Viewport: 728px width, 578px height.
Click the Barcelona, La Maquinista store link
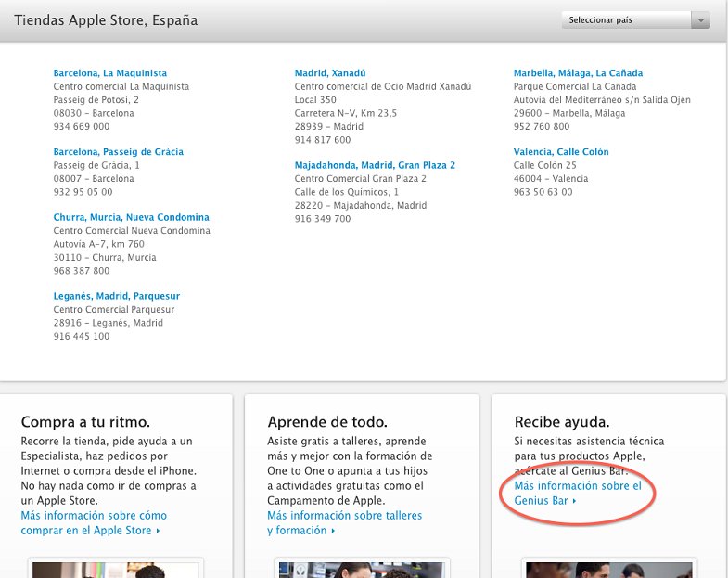pos(109,73)
